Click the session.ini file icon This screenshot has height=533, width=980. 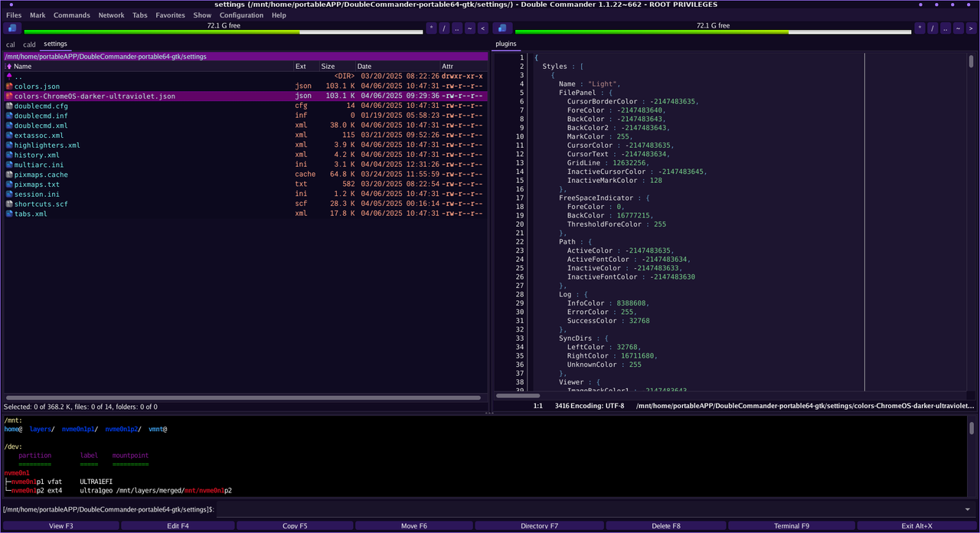click(x=9, y=194)
